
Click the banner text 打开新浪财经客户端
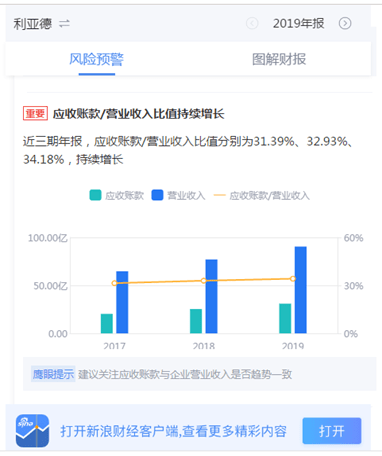pyautogui.click(x=120, y=431)
